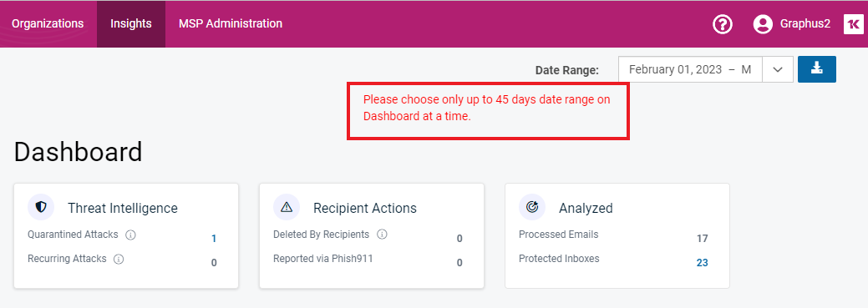Show info for Quarantined Attacks
868x308 pixels.
click(130, 235)
